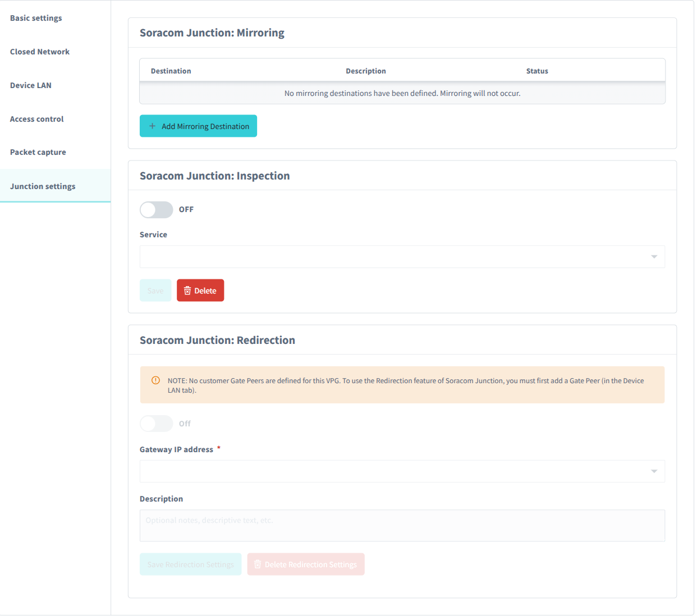The height and width of the screenshot is (616, 697).
Task: Select the Junction settings sidebar item
Action: (x=43, y=186)
